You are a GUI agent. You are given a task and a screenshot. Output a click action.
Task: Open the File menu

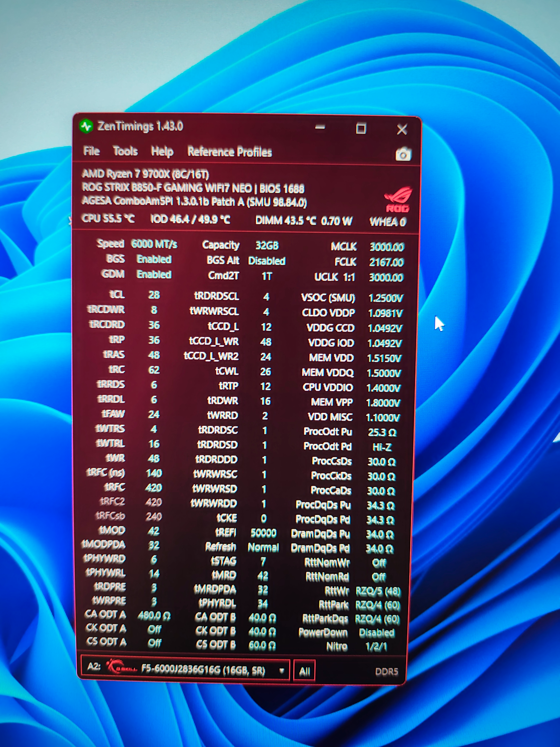coord(92,151)
